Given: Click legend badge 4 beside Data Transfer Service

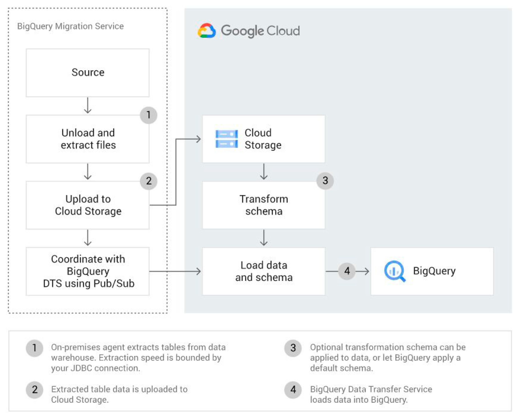Looking at the screenshot, I should click(x=293, y=390).
